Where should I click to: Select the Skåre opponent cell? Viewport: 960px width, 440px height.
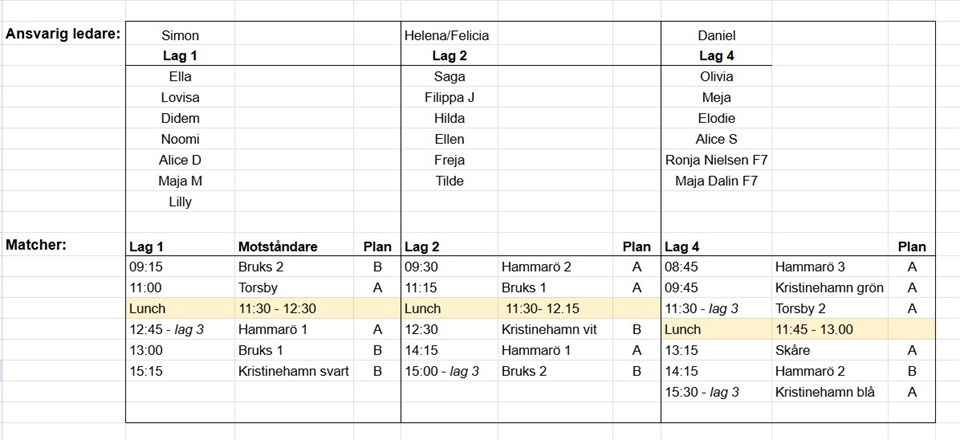pyautogui.click(x=792, y=350)
